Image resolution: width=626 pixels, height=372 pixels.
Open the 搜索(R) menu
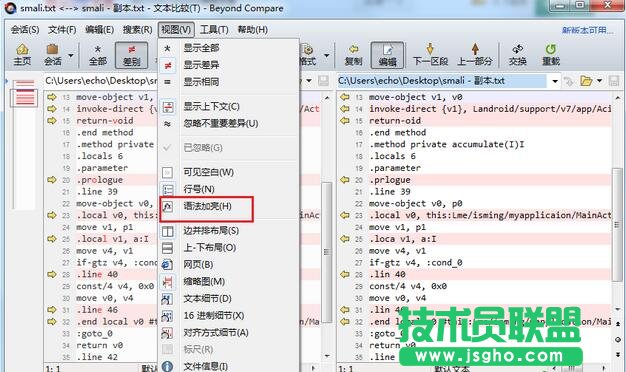click(137, 30)
